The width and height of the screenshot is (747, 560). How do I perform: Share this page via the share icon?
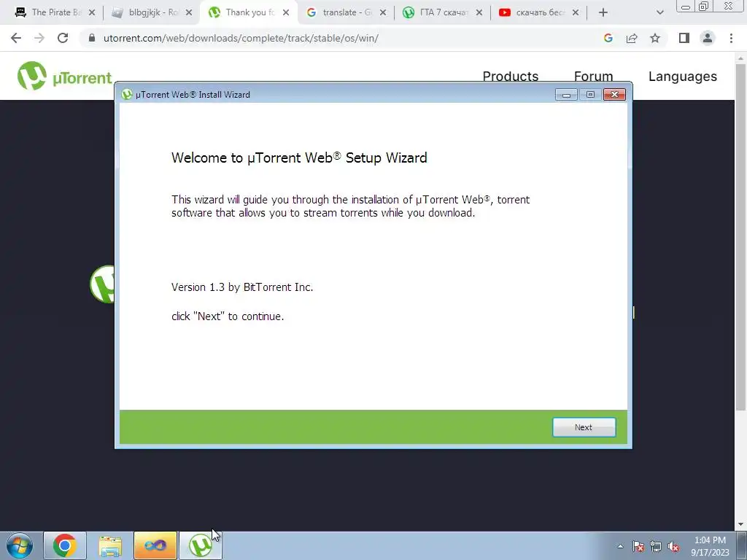632,38
